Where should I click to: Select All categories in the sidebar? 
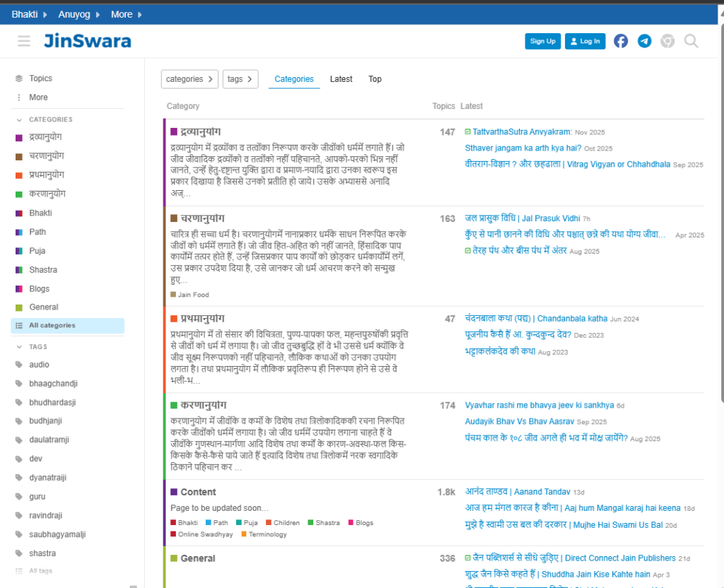68,325
